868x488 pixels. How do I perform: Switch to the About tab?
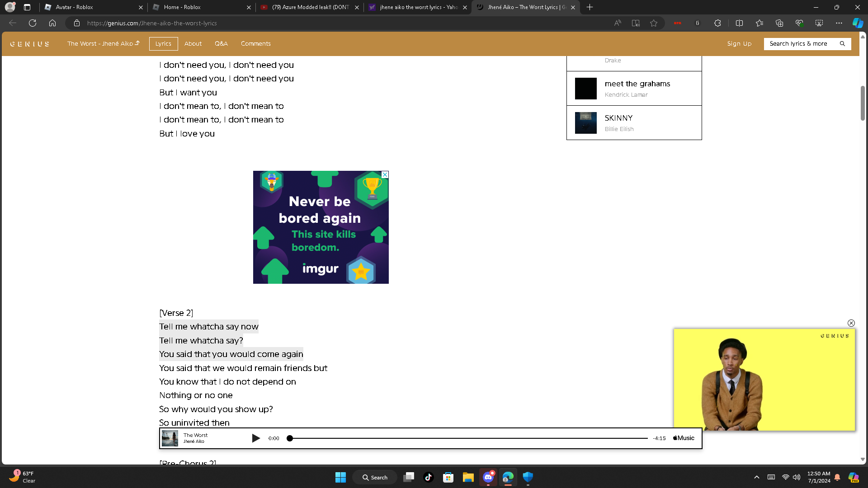coord(193,44)
